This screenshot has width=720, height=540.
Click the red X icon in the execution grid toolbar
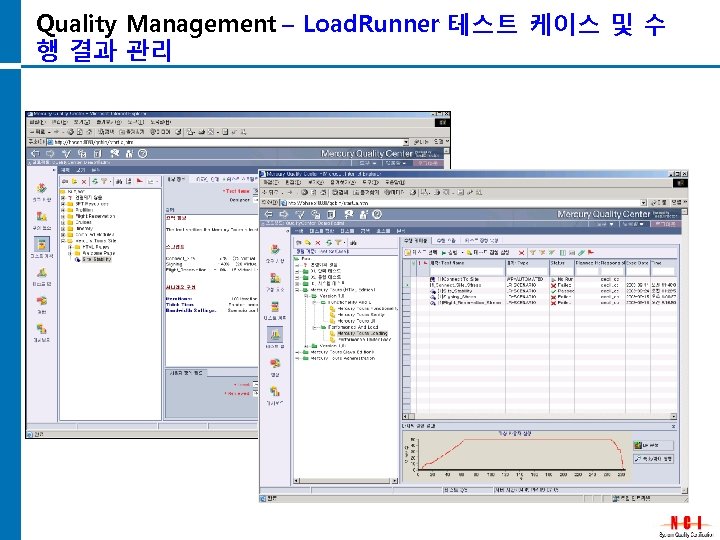pos(521,253)
